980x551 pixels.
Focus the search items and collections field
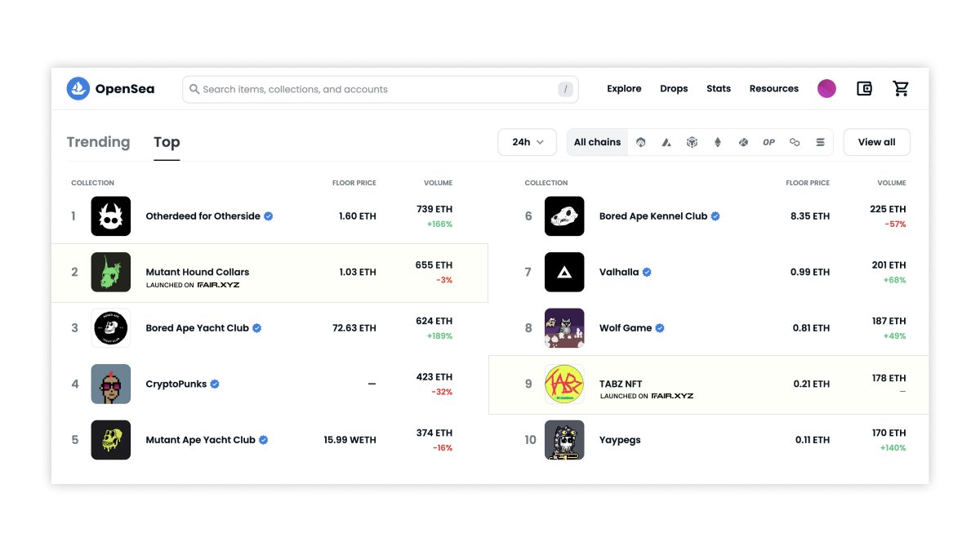coord(380,90)
